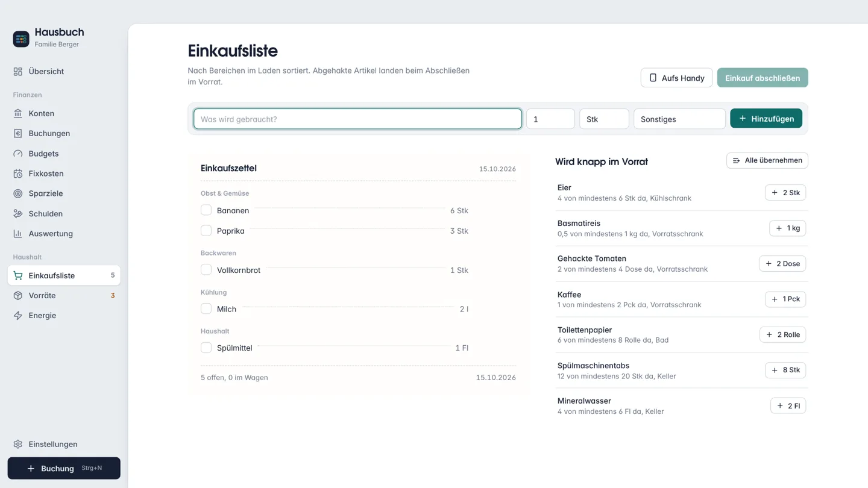Screen dimensions: 868x488
Task: Send the list with Aufs Handy
Action: coord(676,78)
